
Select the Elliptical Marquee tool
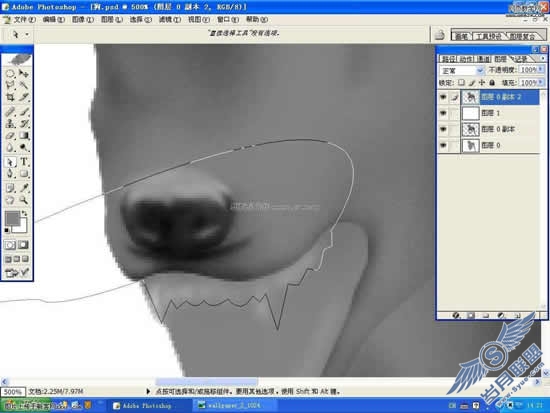click(10, 73)
